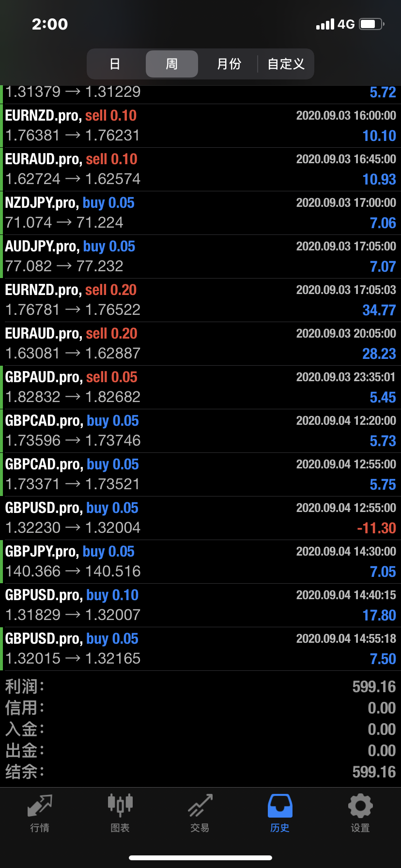Viewport: 401px width, 868px height.
Task: Select the 周 week tab
Action: click(x=172, y=64)
